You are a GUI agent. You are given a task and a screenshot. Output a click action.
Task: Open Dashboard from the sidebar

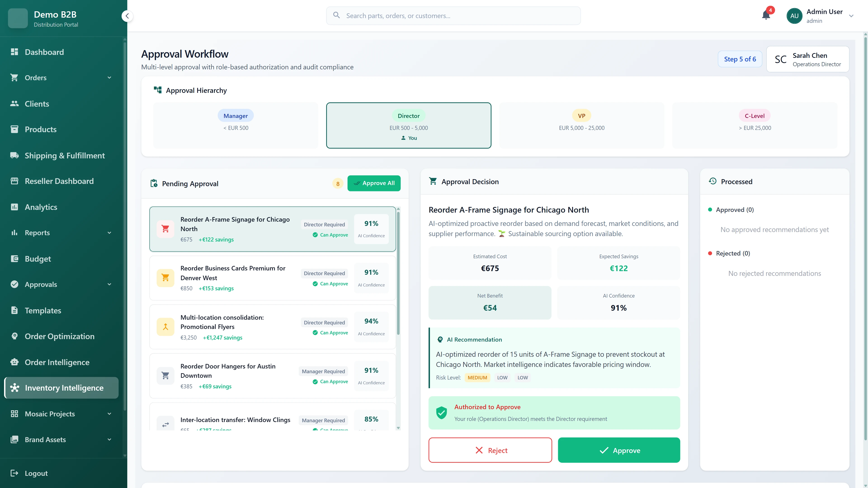point(44,52)
